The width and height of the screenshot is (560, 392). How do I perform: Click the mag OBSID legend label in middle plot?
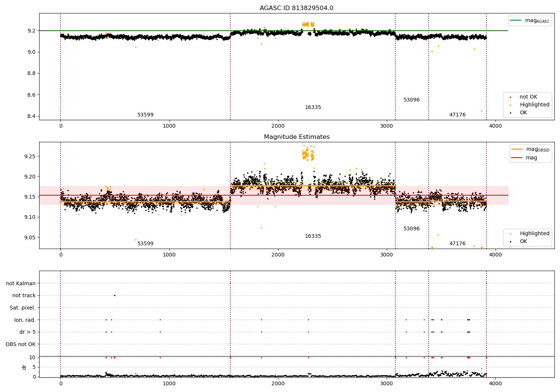(x=538, y=149)
